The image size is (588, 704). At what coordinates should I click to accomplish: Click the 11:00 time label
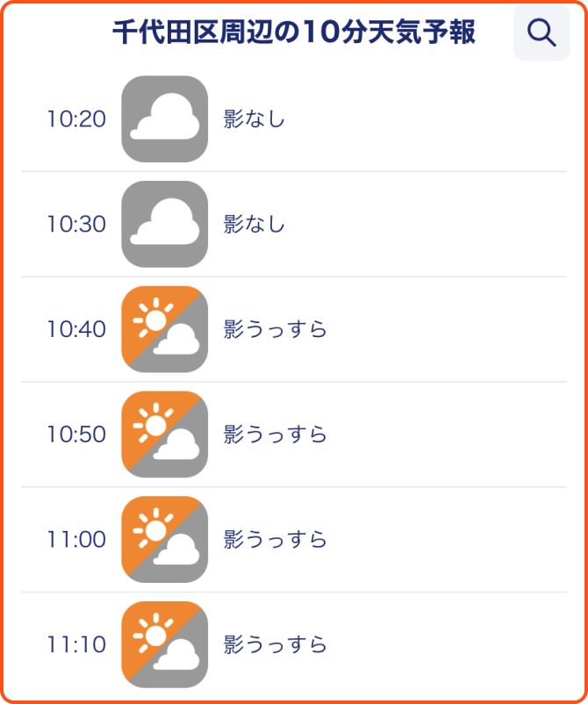76,540
